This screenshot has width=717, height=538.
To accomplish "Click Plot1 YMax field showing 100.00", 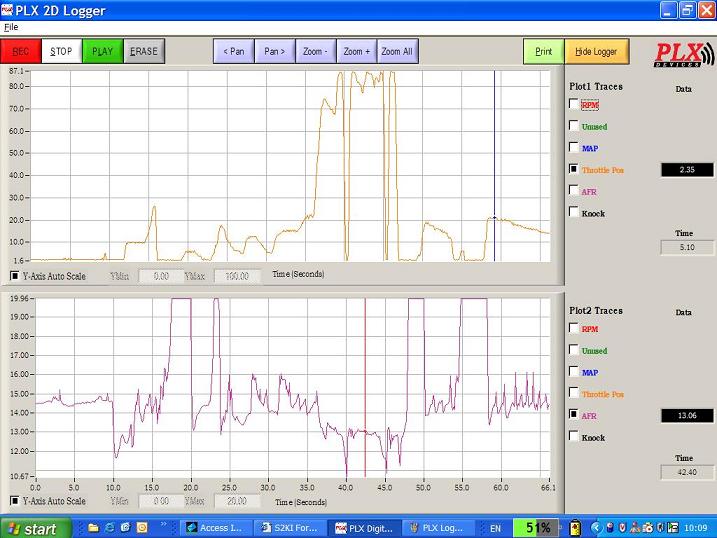I will pos(237,276).
